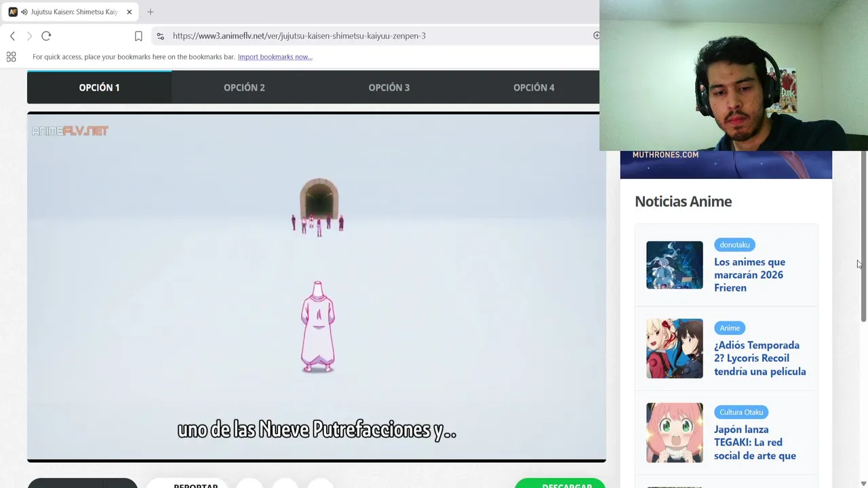Click the browser forward arrow
The width and height of the screenshot is (868, 488).
point(29,36)
